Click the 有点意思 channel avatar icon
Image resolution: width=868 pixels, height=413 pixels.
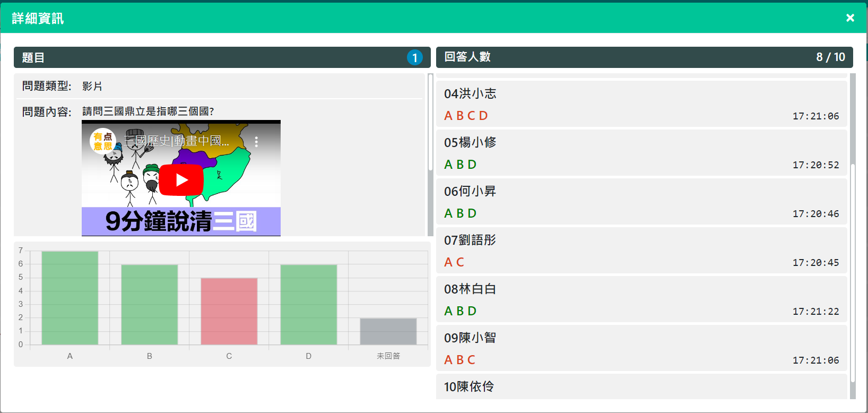click(x=103, y=141)
